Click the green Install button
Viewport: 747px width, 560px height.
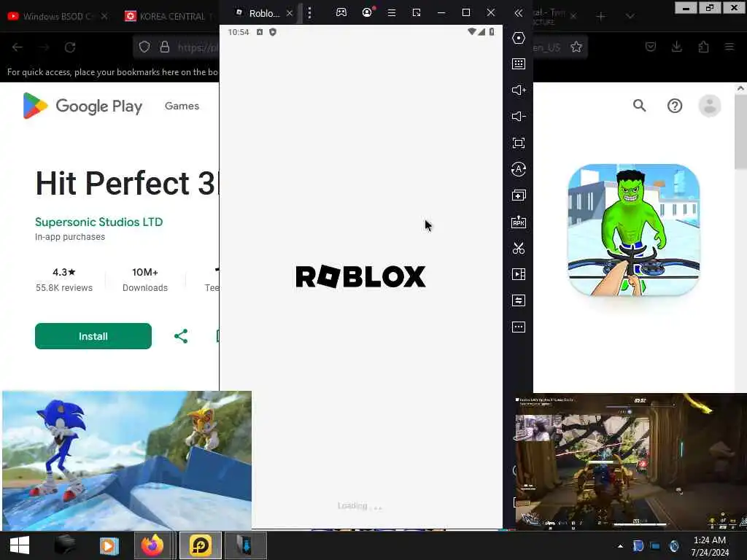click(93, 336)
